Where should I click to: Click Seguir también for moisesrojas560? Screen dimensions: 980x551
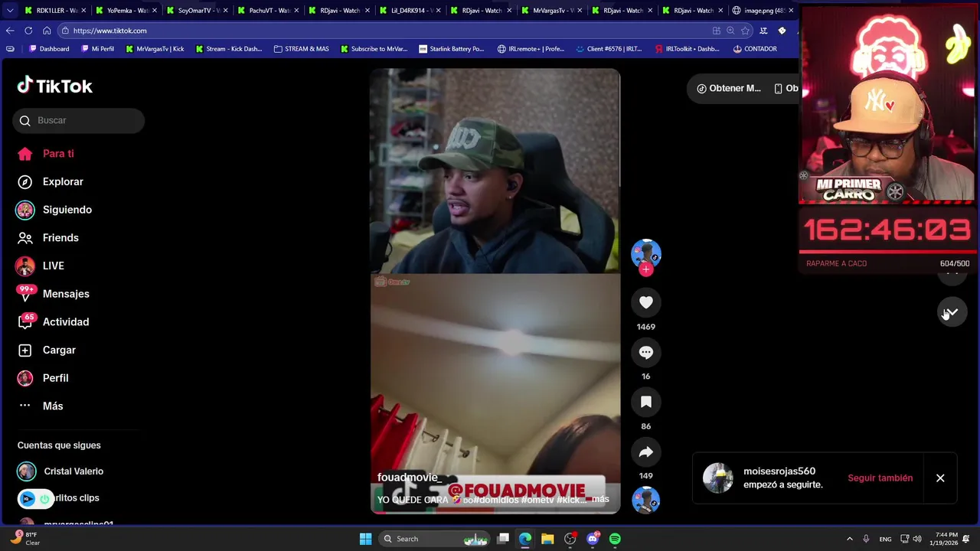tap(880, 478)
